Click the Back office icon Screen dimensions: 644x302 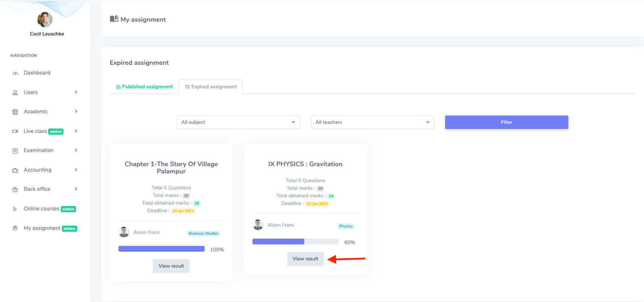15,189
